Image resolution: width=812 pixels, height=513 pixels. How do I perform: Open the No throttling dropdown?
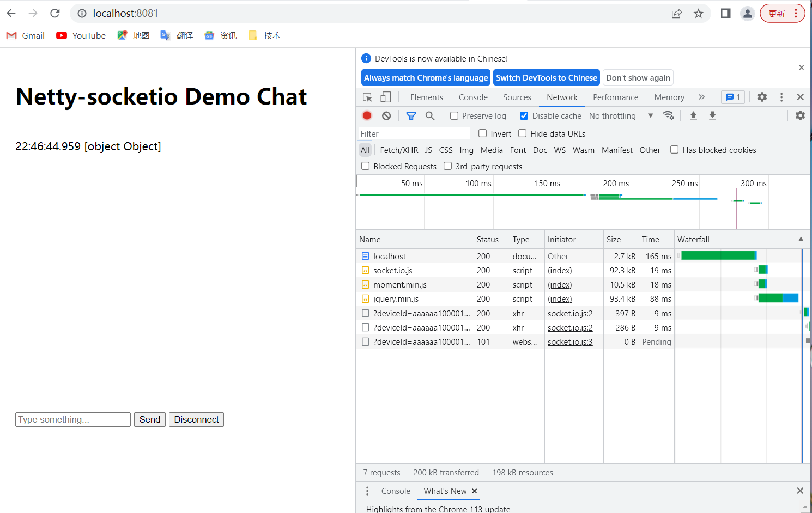point(621,115)
